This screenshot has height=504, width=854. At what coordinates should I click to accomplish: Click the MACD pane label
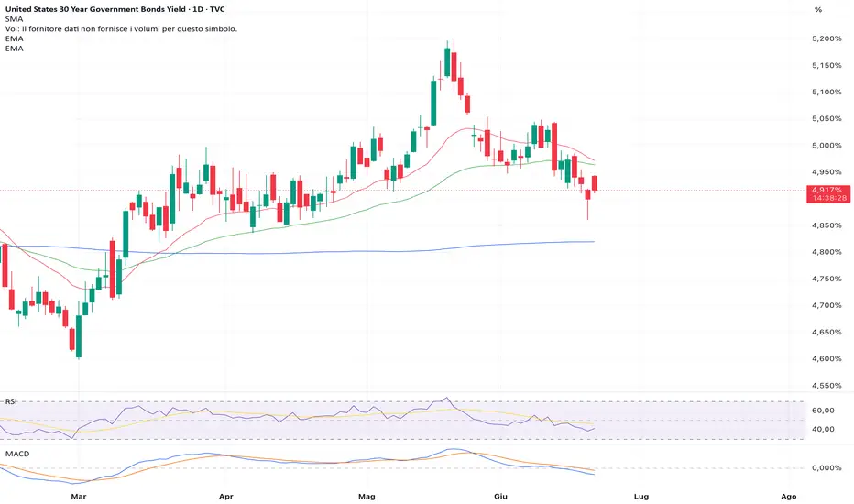[17, 454]
